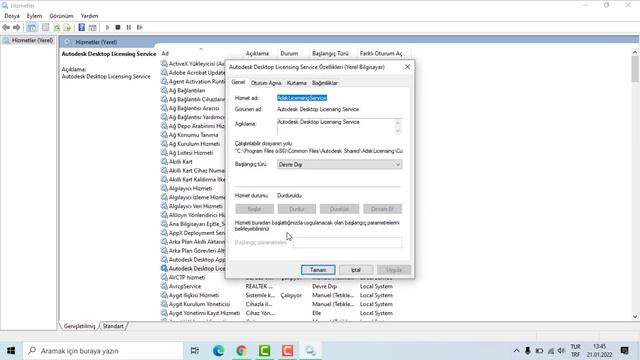Click the Export list toolbar icon

click(67, 27)
